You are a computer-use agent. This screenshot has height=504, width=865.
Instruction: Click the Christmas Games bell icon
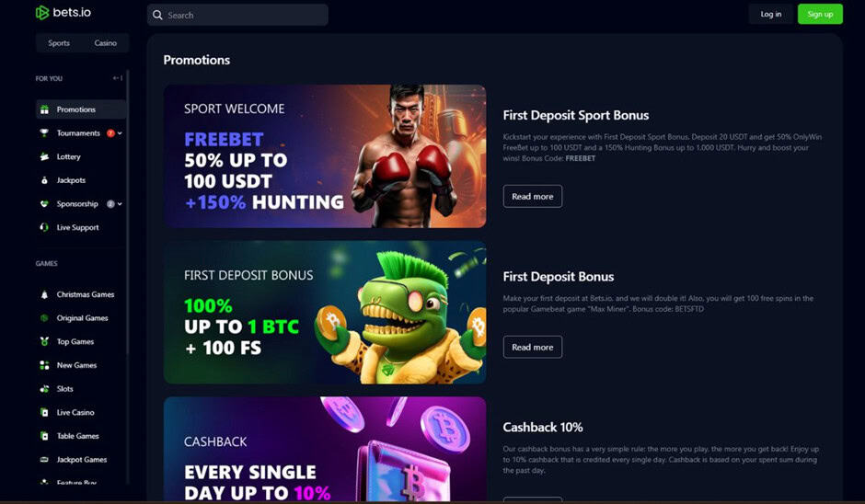coord(45,294)
